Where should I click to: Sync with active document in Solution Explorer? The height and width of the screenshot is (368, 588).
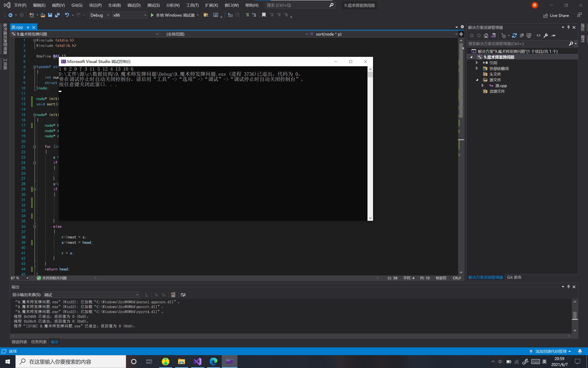coord(514,36)
